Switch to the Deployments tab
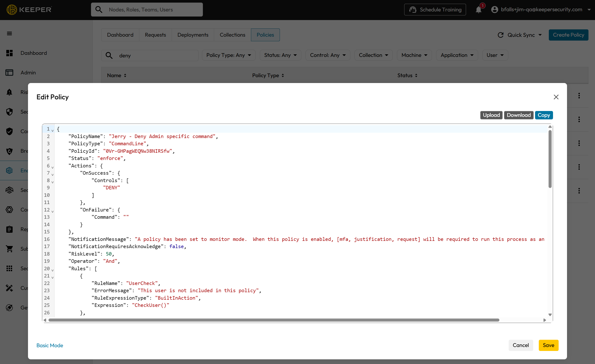Screen dimensions: 595x364 (193, 35)
